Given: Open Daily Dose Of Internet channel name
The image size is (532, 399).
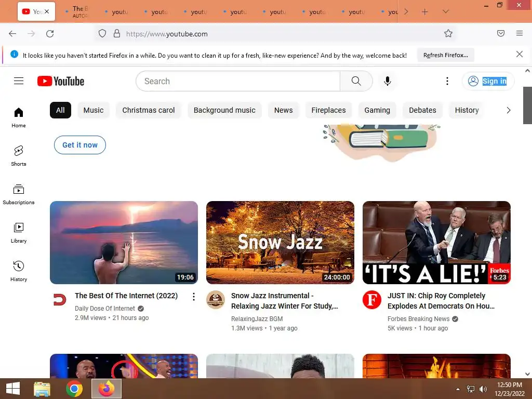Looking at the screenshot, I should pos(105,309).
